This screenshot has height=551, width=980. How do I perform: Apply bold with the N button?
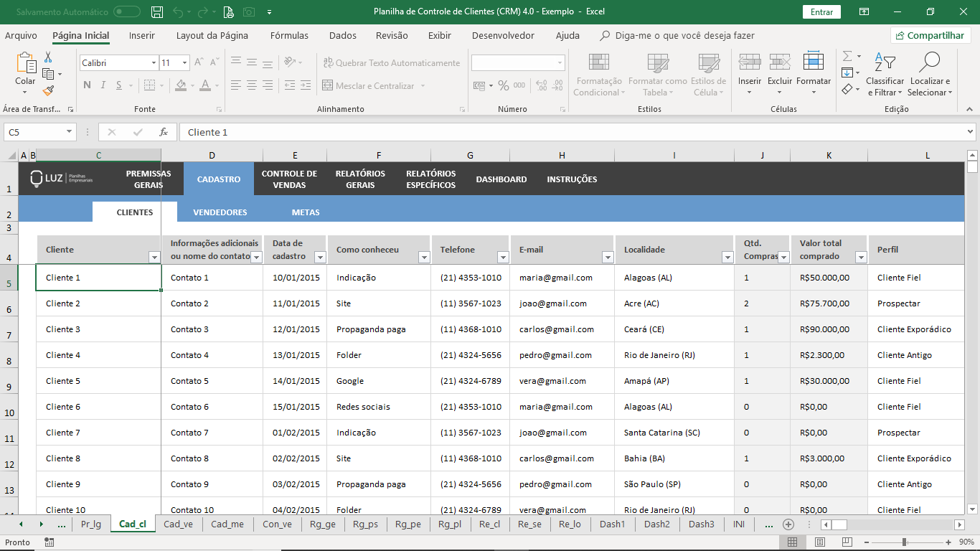tap(87, 85)
